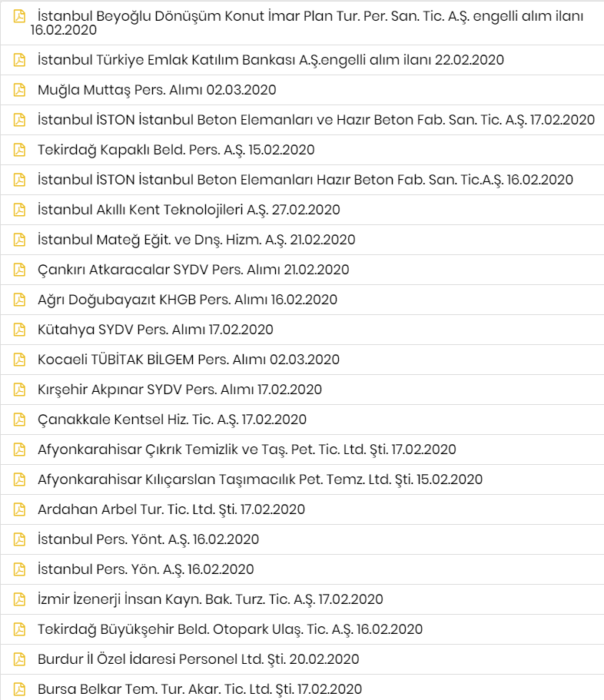Click PDF icon next to Ardahan Arbel Tur.

(x=19, y=509)
